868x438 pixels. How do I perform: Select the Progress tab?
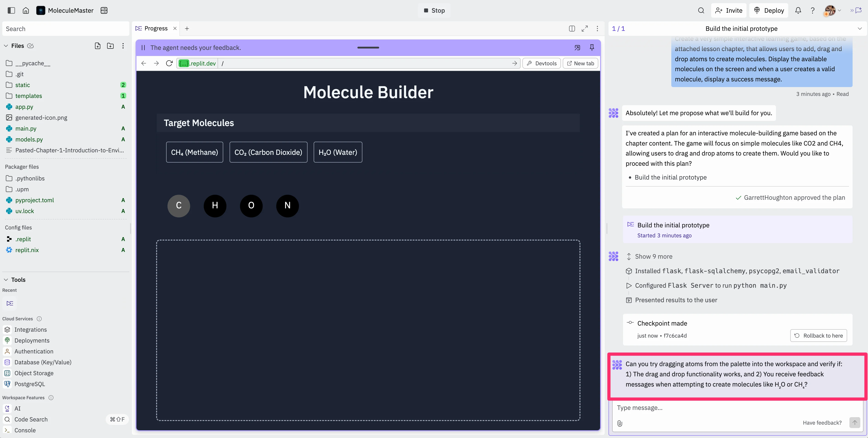point(155,29)
